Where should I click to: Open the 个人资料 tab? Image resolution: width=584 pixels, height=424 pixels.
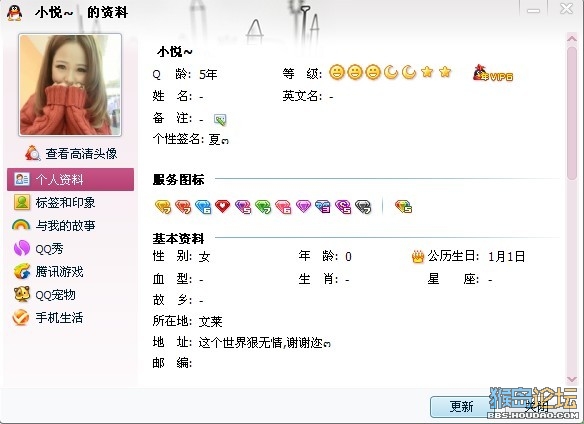coord(70,180)
